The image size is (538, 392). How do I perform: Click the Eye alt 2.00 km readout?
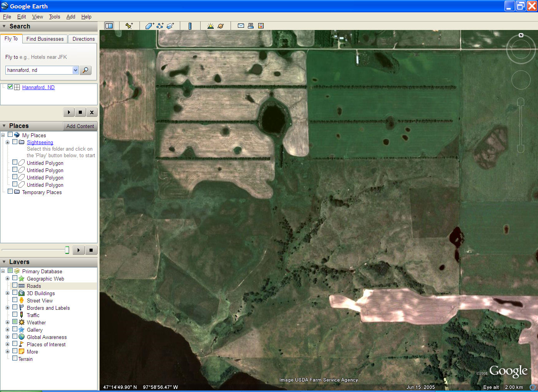coord(503,387)
